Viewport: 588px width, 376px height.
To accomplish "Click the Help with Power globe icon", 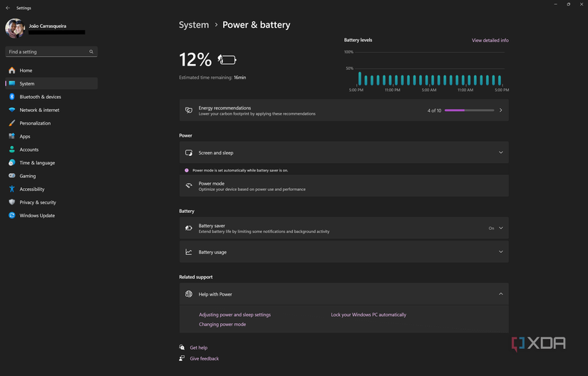I will click(189, 294).
